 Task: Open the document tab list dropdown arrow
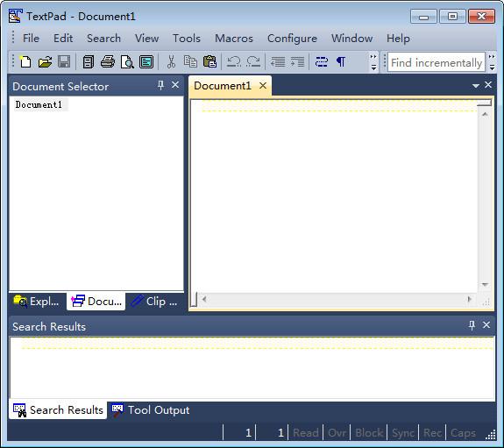(x=476, y=86)
